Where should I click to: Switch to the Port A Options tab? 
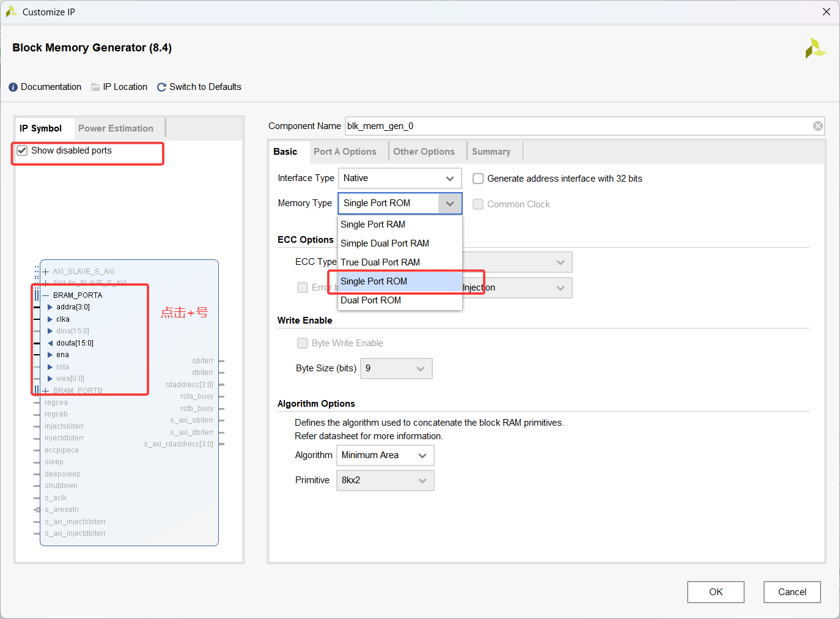345,152
